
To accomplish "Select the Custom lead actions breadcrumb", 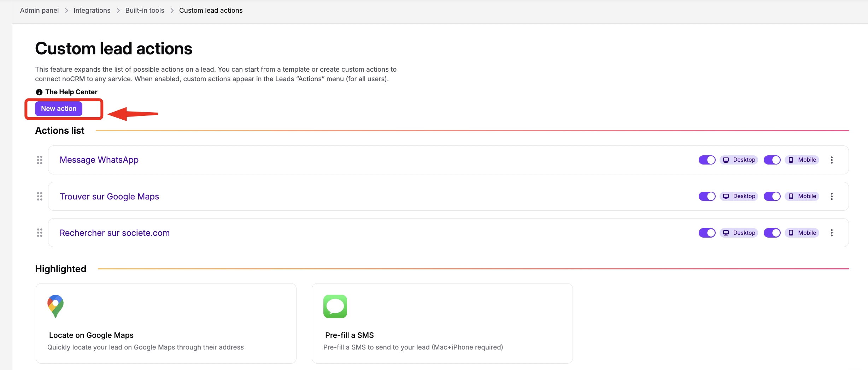I will [x=211, y=11].
